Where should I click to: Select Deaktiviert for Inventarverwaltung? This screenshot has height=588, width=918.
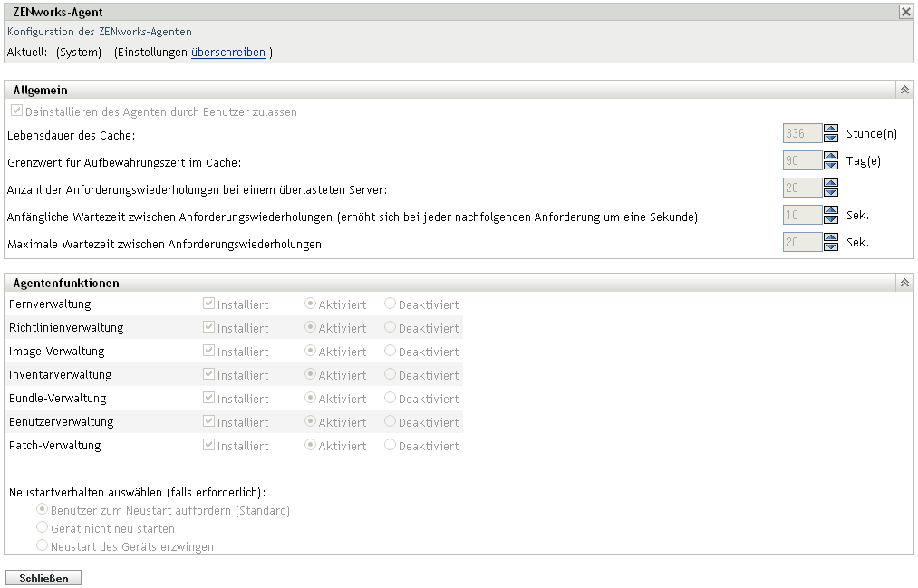(x=391, y=375)
